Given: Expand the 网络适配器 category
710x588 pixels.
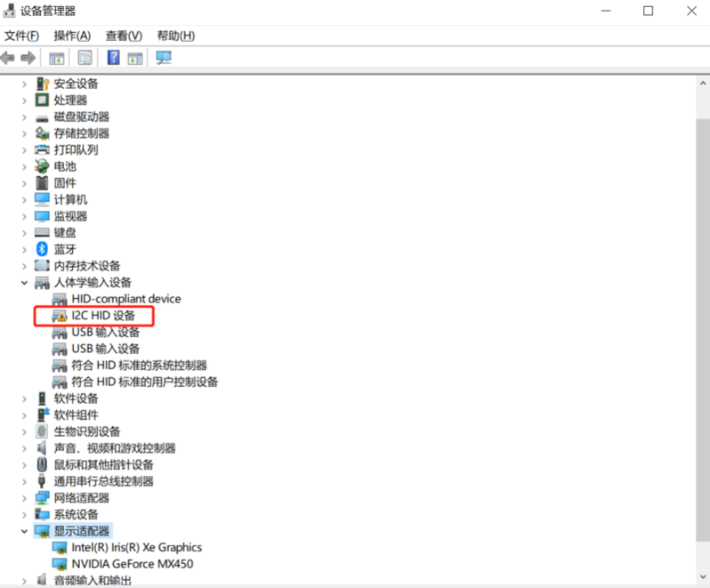Looking at the screenshot, I should [25, 498].
